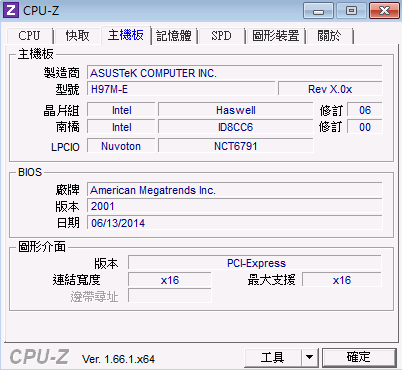Click the 最大支援 x16 value
The image size is (402, 370).
click(342, 280)
